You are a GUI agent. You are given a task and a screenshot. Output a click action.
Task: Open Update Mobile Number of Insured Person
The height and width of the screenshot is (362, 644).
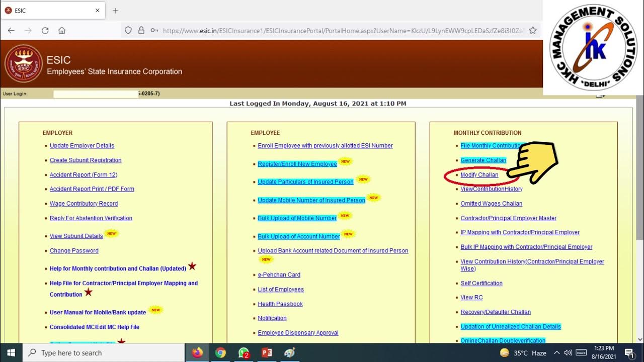pyautogui.click(x=311, y=200)
